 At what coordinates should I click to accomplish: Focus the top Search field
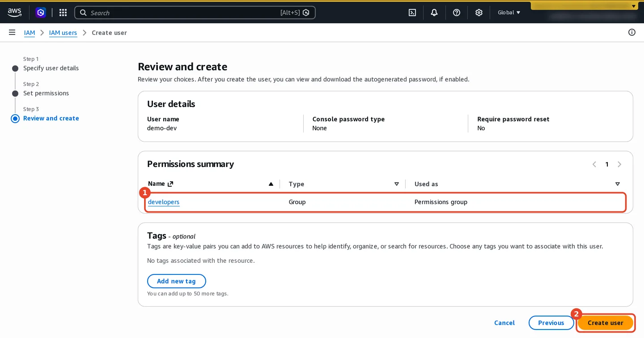click(195, 13)
